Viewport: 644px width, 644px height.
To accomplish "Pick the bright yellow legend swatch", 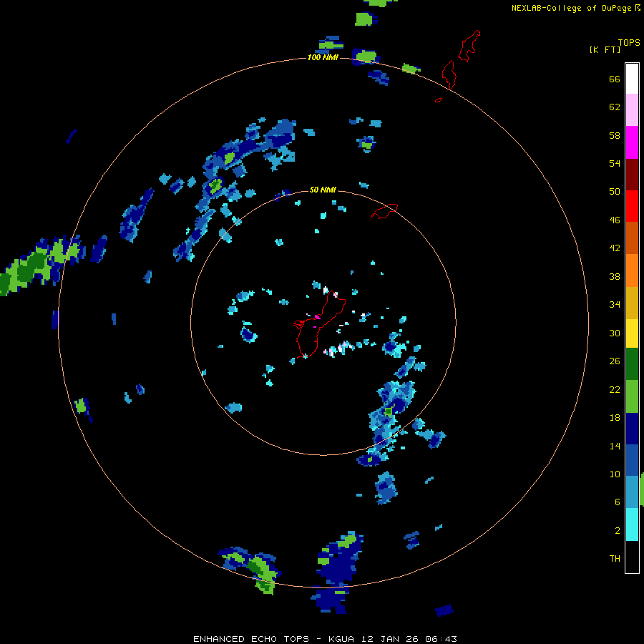I will point(632,333).
